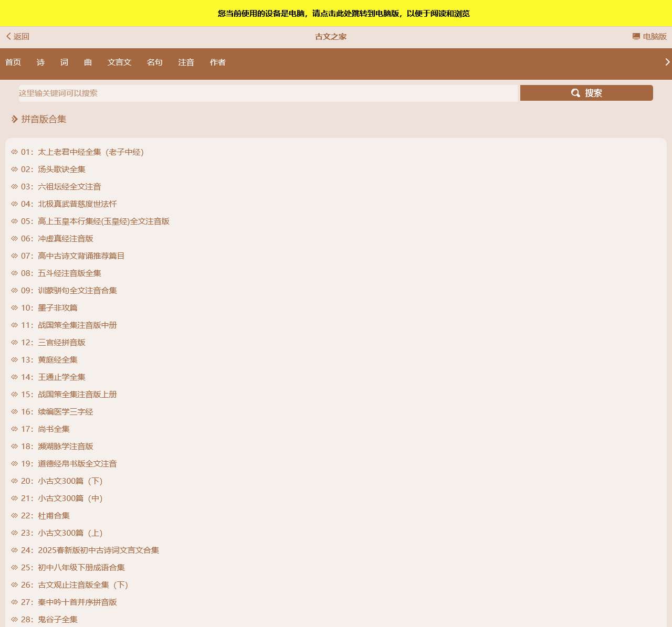Image resolution: width=672 pixels, height=627 pixels.
Task: Click the book icon before 汤头歌诀全集
Action: 14,169
